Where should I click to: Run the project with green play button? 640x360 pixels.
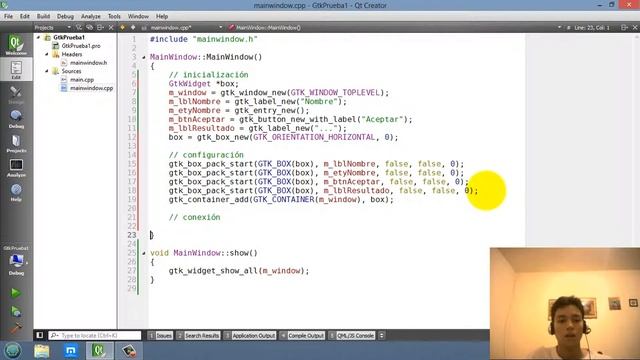click(16, 293)
